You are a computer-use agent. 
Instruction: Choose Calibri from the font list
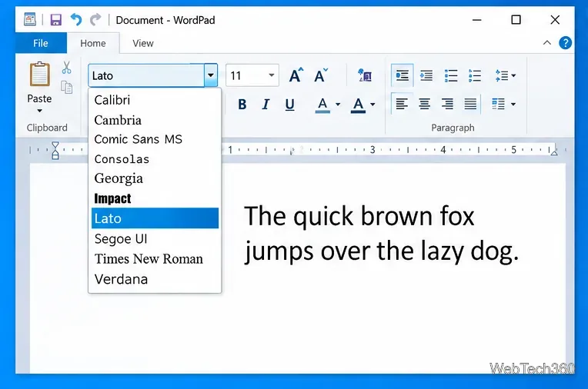click(155, 100)
